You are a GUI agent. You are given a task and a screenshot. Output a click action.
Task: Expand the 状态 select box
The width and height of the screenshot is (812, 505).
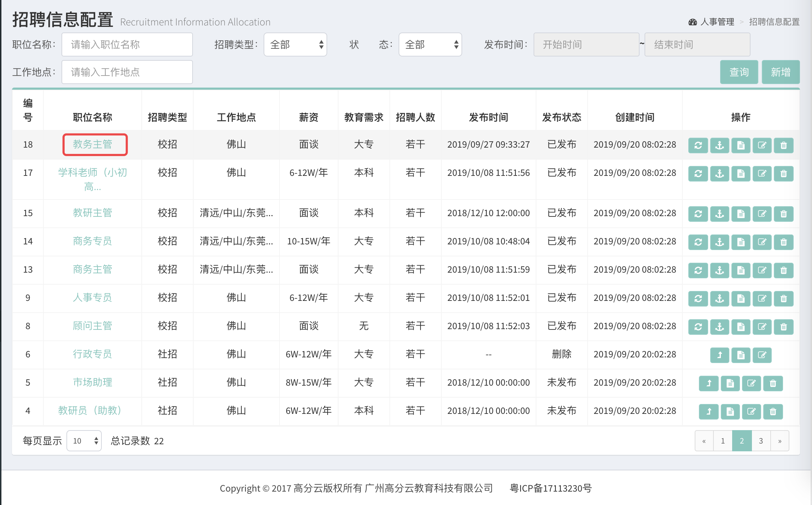(430, 44)
